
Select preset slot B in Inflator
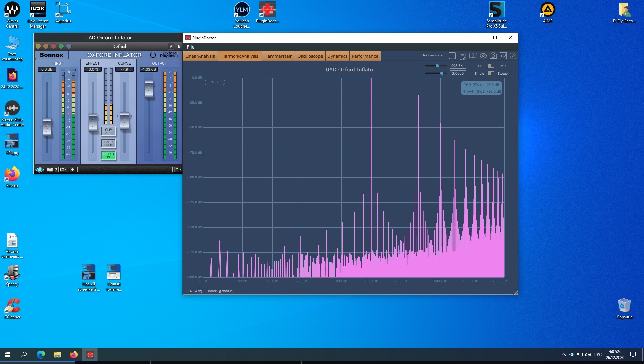tap(179, 46)
